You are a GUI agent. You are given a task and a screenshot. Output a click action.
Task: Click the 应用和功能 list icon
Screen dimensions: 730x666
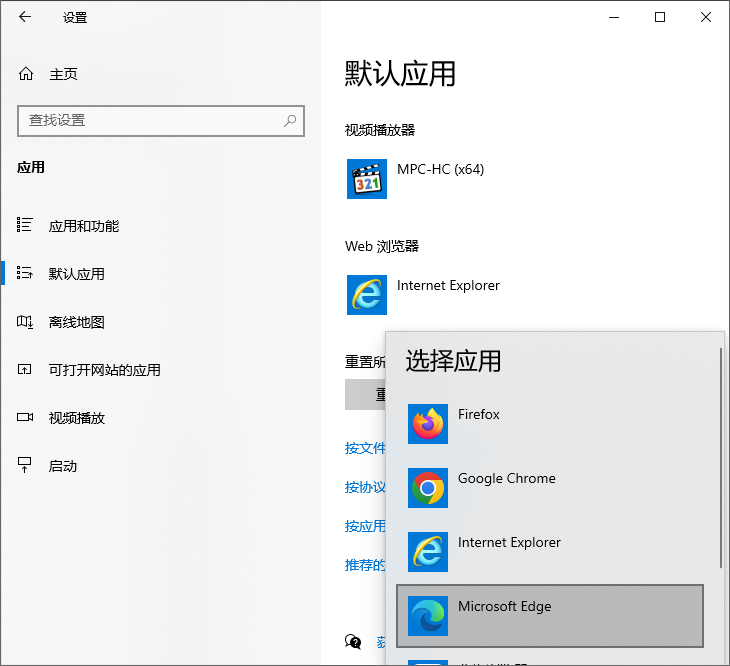click(x=25, y=225)
